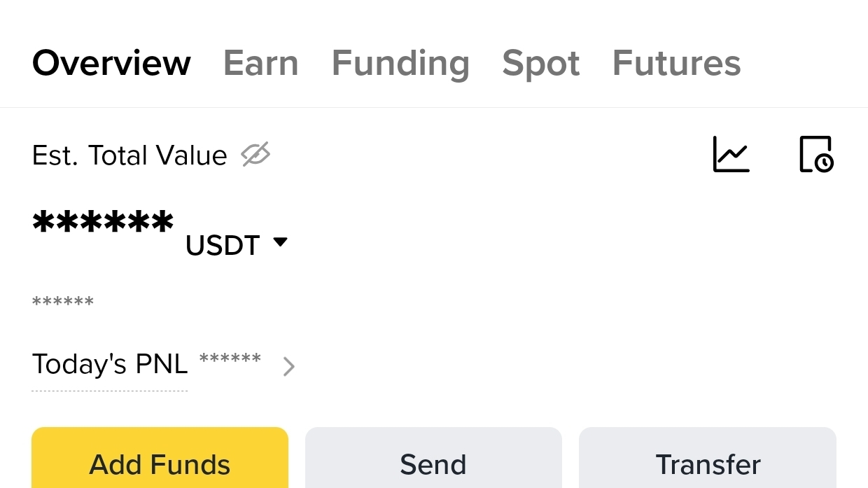This screenshot has width=868, height=488.
Task: Click the Today's PNL underlined label
Action: pos(110,365)
